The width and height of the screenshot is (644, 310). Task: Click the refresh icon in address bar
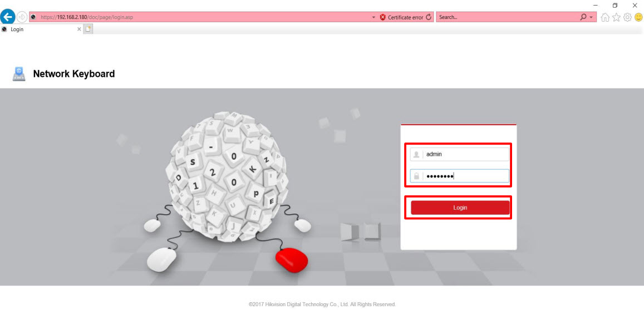pyautogui.click(x=429, y=17)
